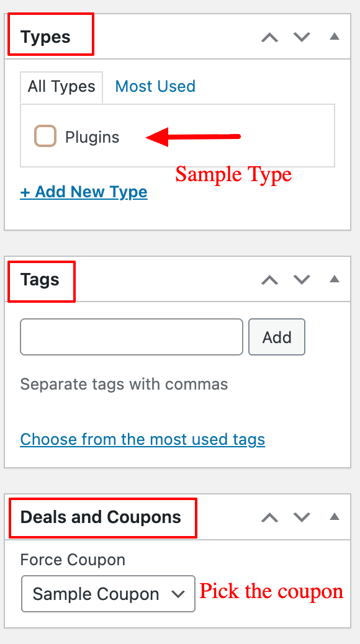The image size is (360, 644).
Task: Switch to the All Types tab
Action: pyautogui.click(x=61, y=86)
